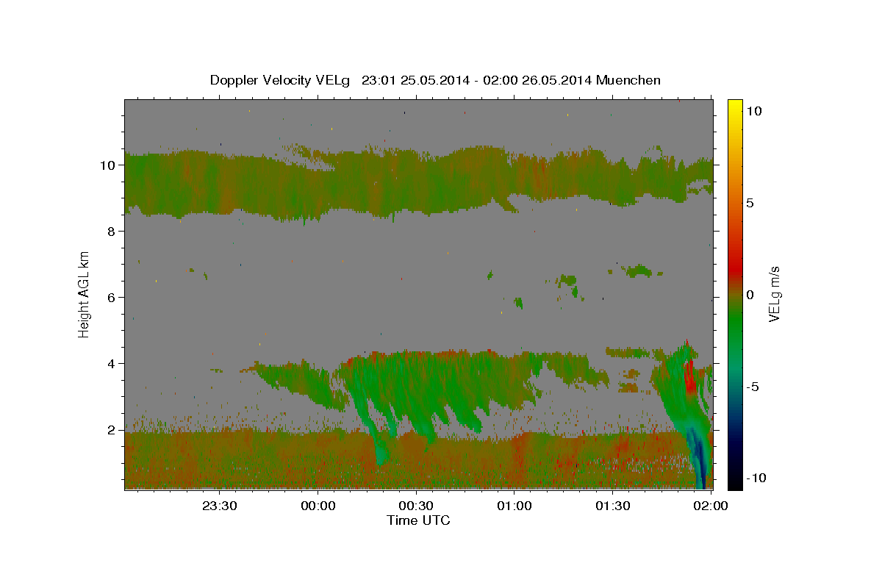882x588 pixels.
Task: Click the height axis value 6
Action: click(x=112, y=298)
